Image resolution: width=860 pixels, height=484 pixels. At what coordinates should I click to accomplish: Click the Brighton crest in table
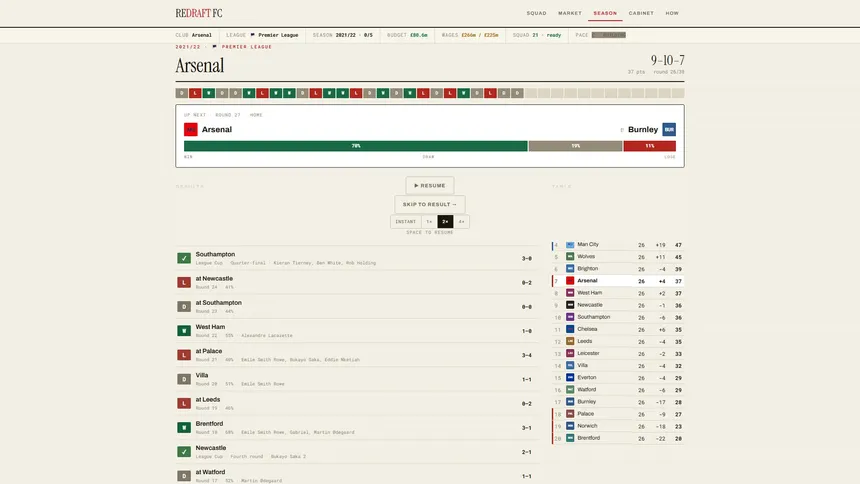[x=570, y=269]
